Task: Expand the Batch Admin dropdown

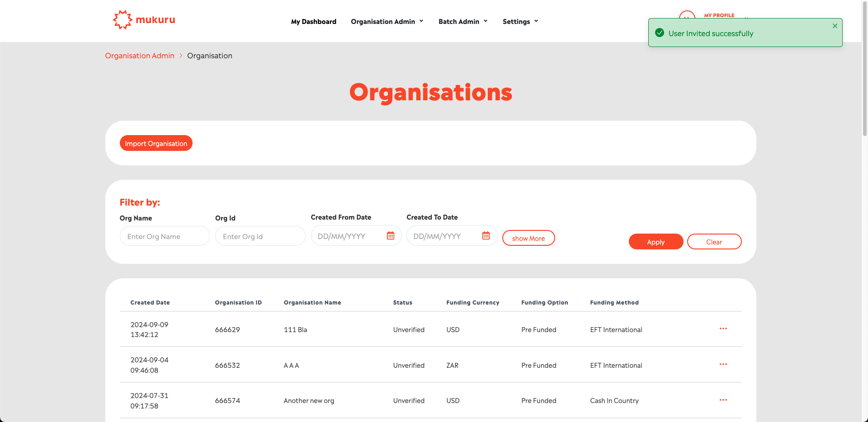Action: (x=463, y=22)
